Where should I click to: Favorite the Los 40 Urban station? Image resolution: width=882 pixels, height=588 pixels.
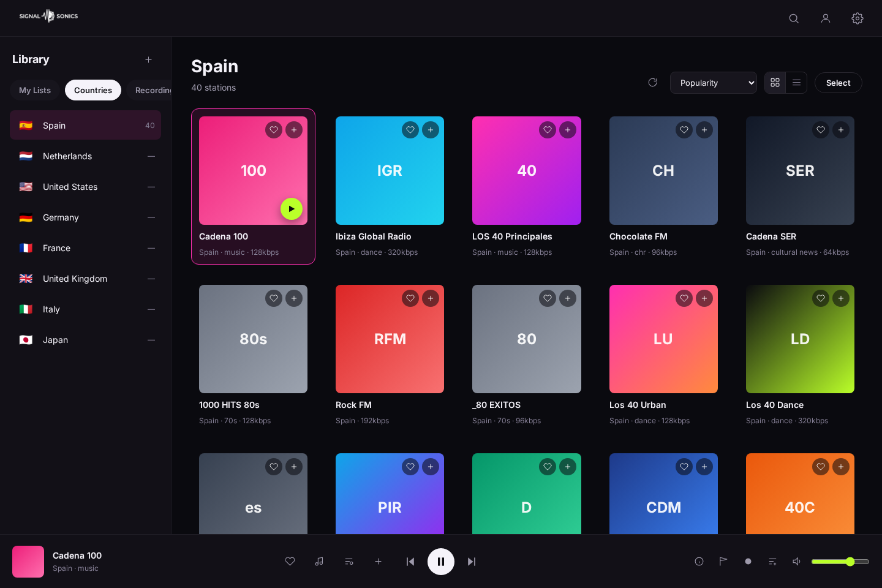pos(684,298)
